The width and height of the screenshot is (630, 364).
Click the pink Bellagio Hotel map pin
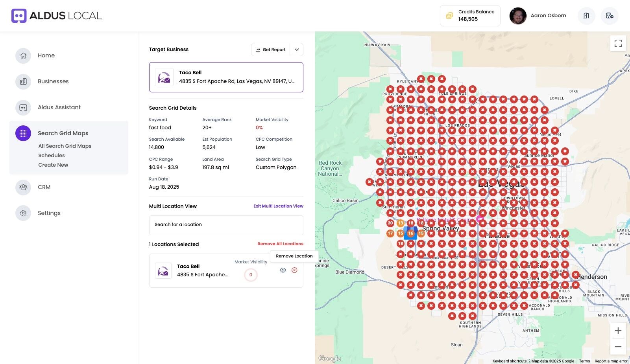click(480, 219)
